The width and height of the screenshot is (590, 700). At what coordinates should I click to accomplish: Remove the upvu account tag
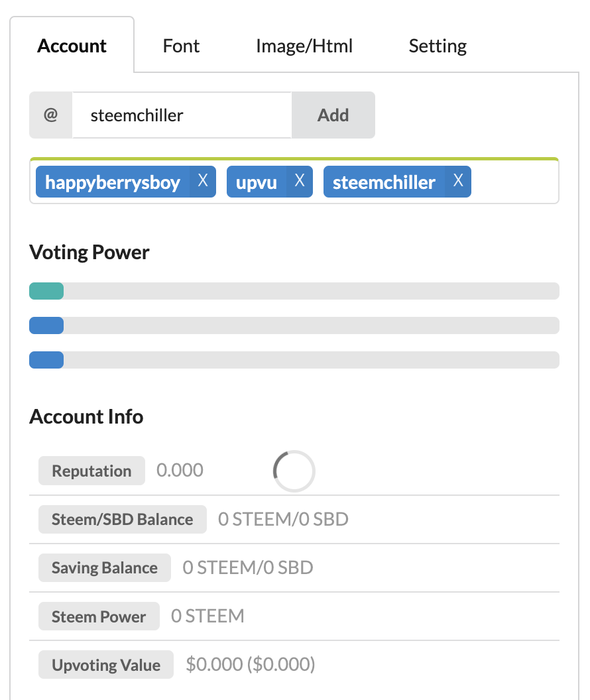(x=300, y=182)
